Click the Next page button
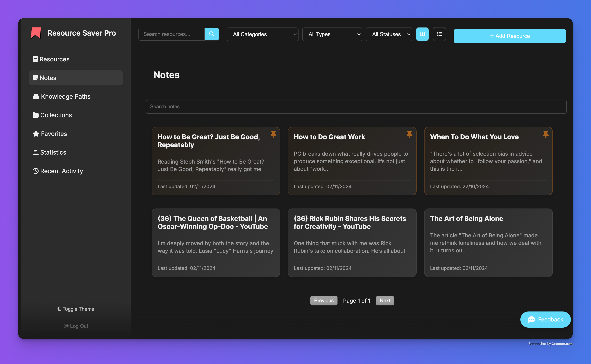Screen dimensions: 591x364 point(385,300)
